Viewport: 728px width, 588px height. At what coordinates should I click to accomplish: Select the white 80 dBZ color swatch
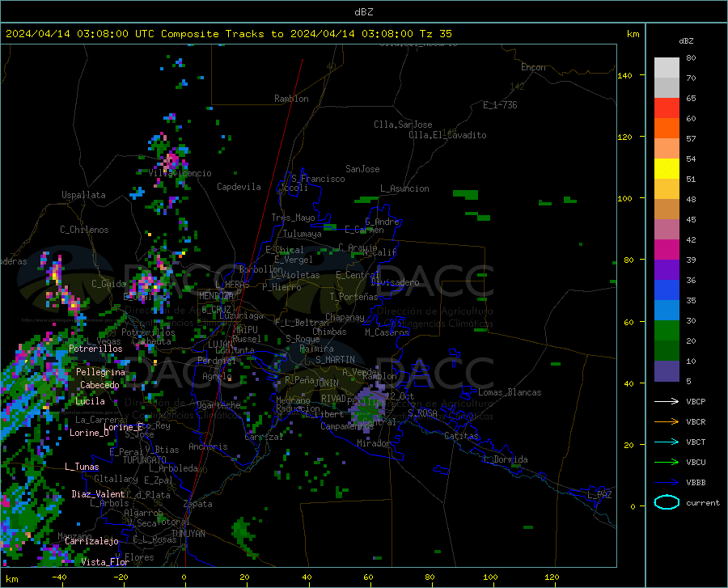point(667,68)
